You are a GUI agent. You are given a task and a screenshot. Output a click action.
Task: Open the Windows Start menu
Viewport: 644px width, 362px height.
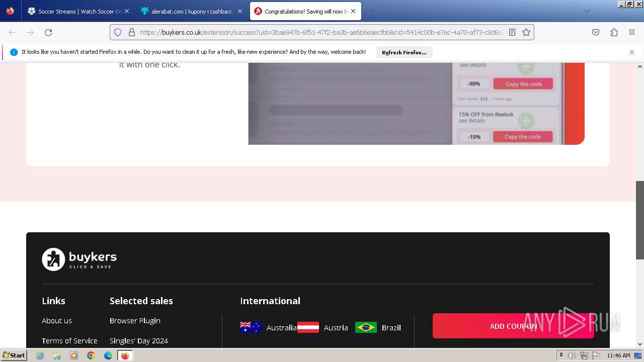(14, 355)
